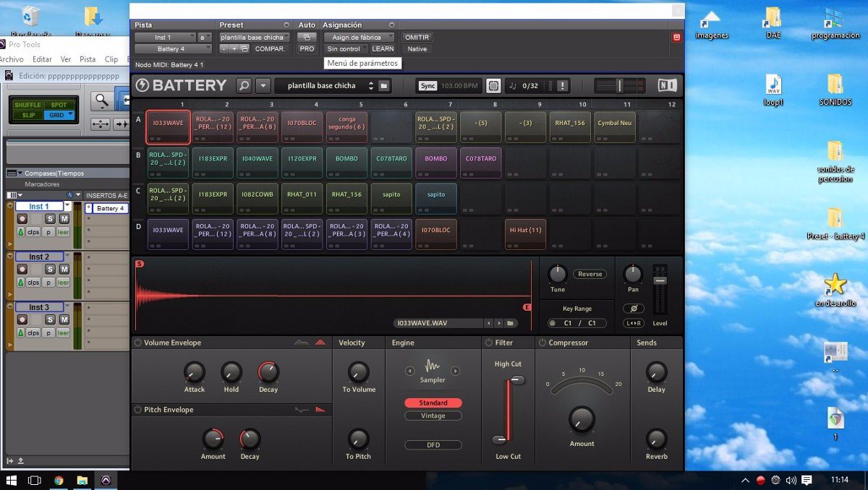Enable the Compressor power switch
Screen dimensions: 868x490
[542, 343]
